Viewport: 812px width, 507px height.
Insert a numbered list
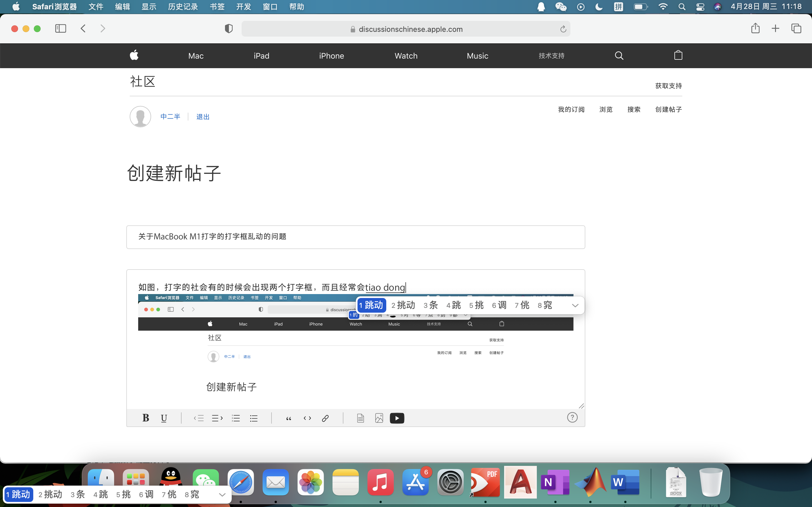[x=235, y=418]
